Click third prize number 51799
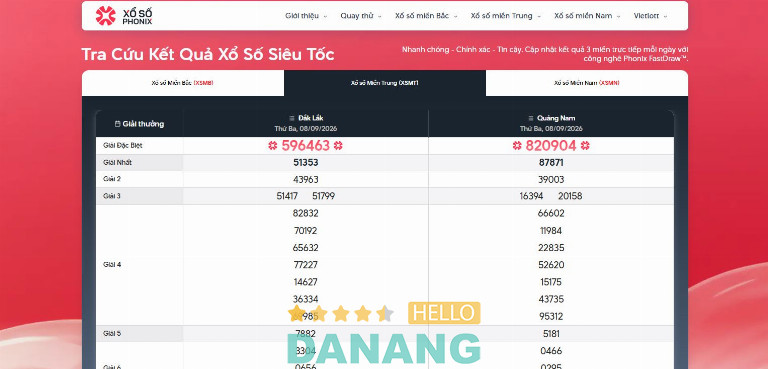Image resolution: width=768 pixels, height=369 pixels. tap(324, 196)
